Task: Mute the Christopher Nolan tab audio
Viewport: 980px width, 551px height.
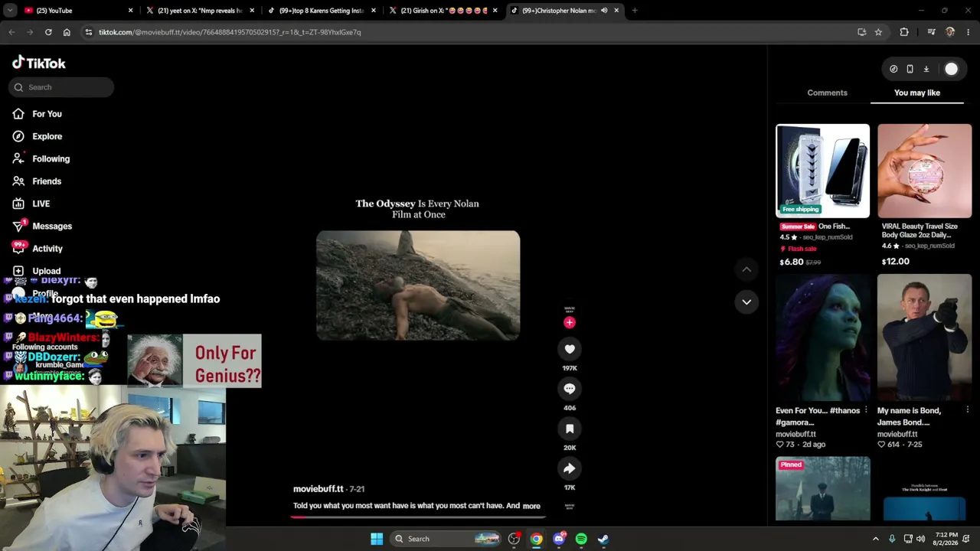Action: coord(604,11)
